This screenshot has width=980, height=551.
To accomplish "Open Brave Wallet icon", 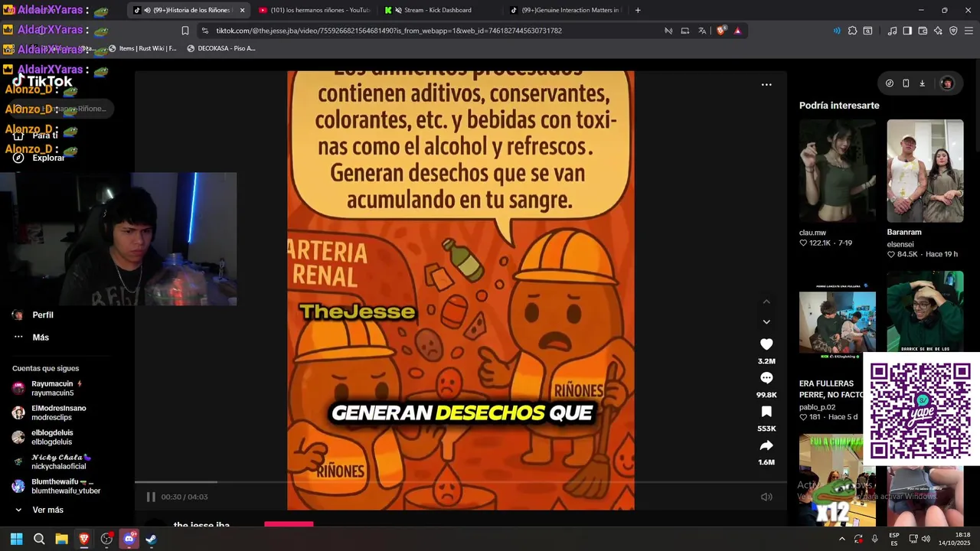I will (x=923, y=31).
